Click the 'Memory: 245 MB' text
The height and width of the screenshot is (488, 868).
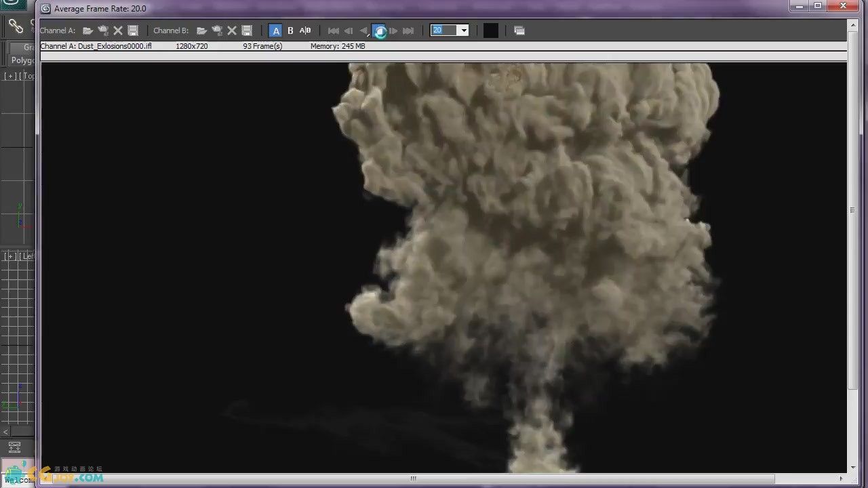[338, 46]
